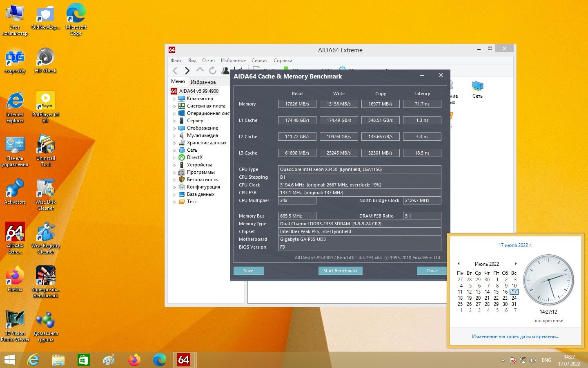
Task: Click the refresh icon in AIDA64 toolbar
Action: pyautogui.click(x=213, y=71)
